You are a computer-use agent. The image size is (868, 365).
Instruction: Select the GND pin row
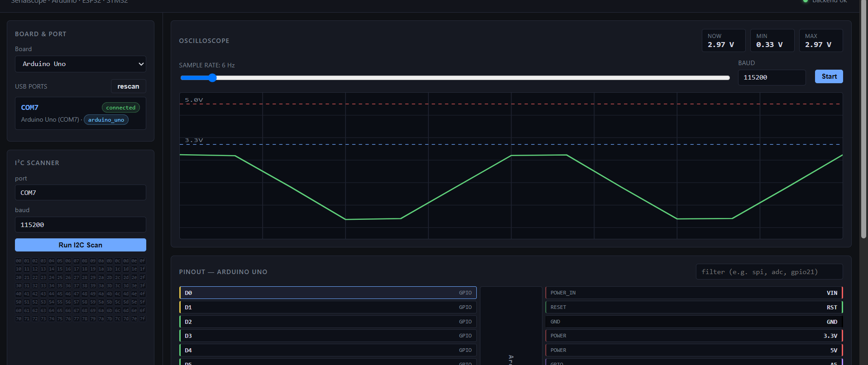tap(694, 322)
